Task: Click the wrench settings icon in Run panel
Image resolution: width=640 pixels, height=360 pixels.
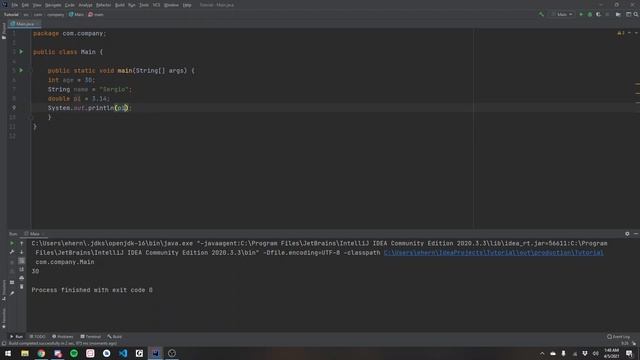Action: 12,252
